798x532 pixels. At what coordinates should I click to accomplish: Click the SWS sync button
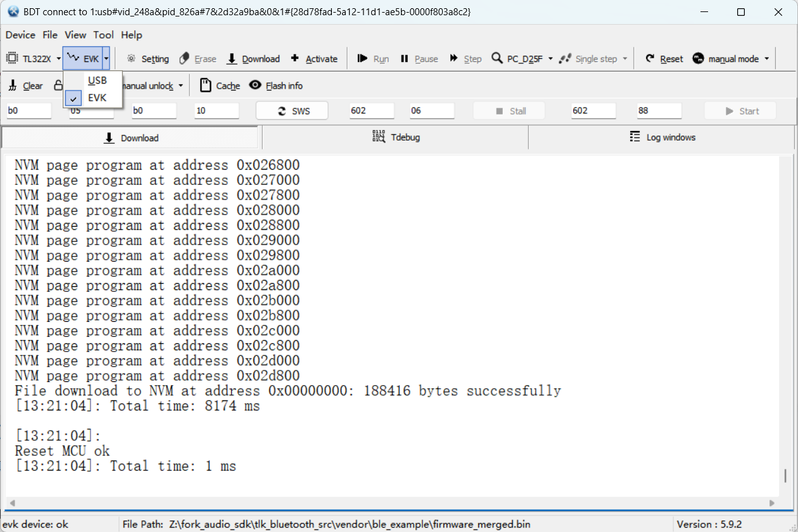coord(292,111)
